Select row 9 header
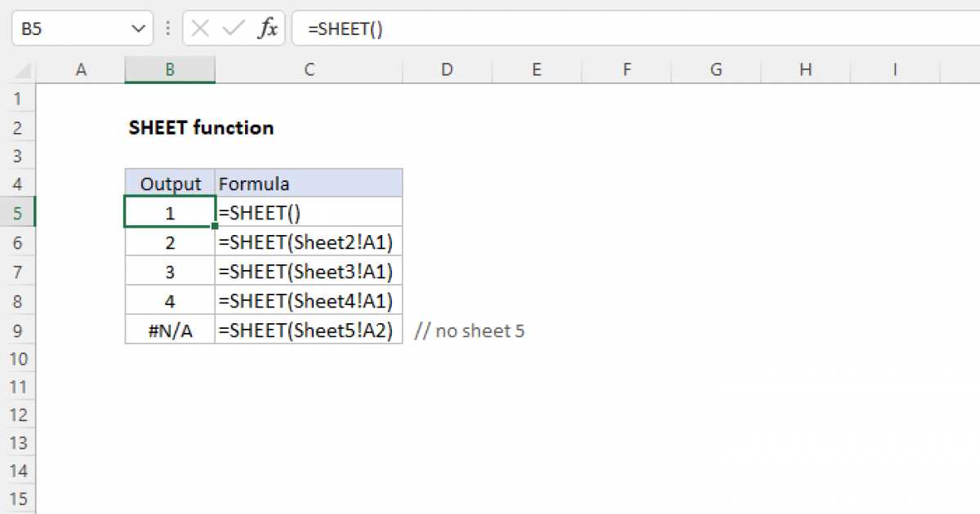980x514 pixels. tap(18, 330)
